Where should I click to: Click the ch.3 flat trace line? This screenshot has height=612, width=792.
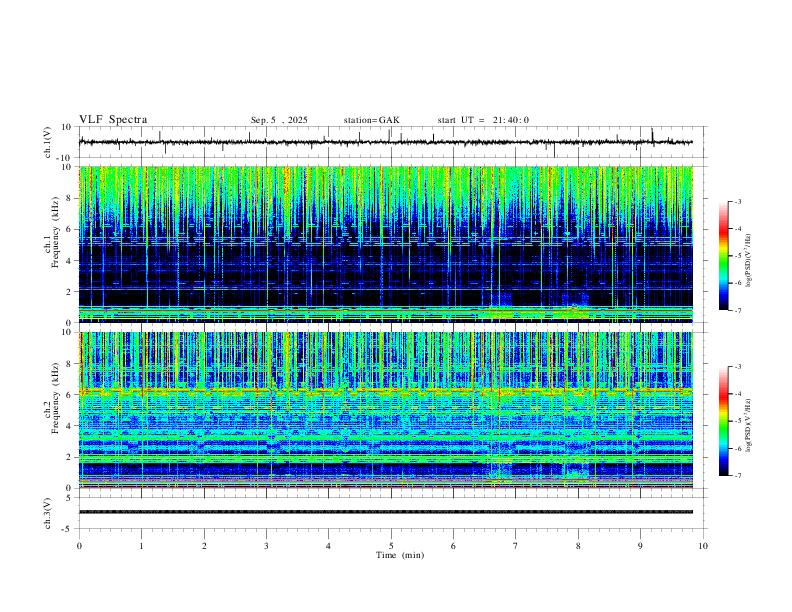pos(386,512)
